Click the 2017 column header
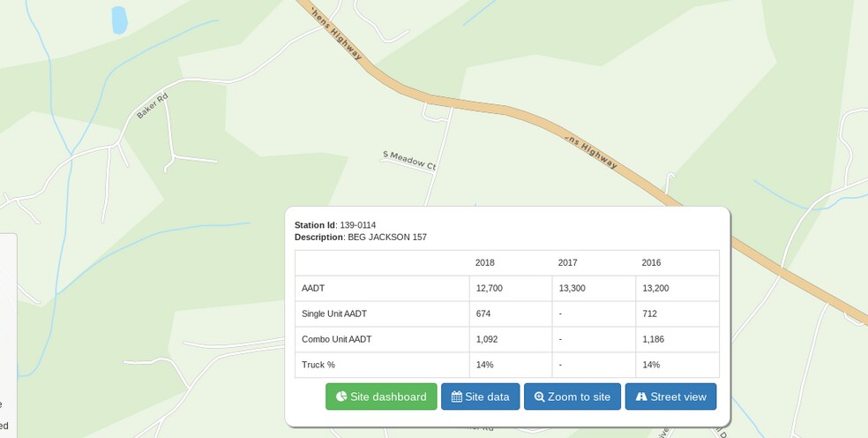The width and height of the screenshot is (868, 438). tap(568, 262)
